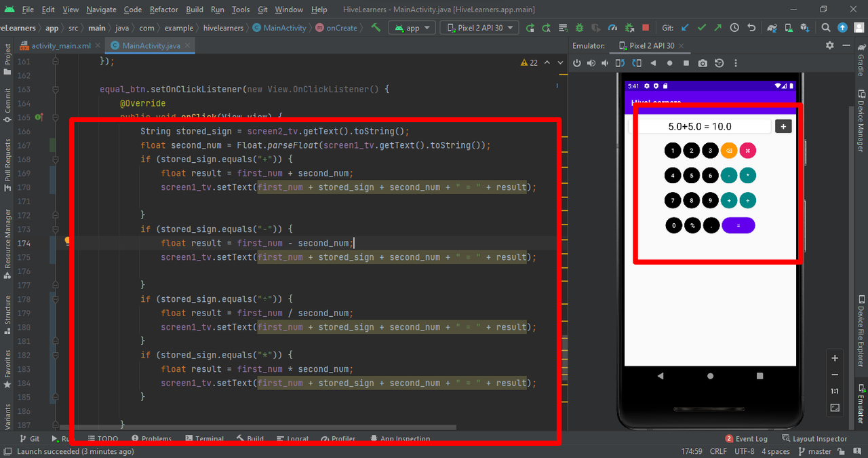Tap the Android Back navigation button on device
This screenshot has width=868, height=458.
click(x=660, y=375)
